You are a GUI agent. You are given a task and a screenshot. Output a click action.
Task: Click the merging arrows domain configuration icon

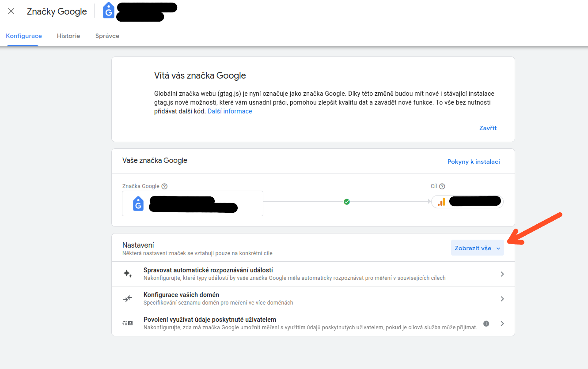(x=128, y=299)
